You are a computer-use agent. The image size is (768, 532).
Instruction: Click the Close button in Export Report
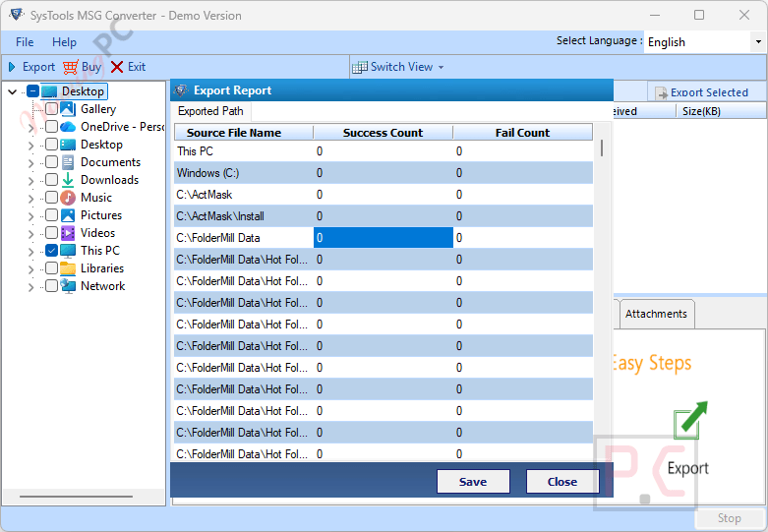point(562,482)
